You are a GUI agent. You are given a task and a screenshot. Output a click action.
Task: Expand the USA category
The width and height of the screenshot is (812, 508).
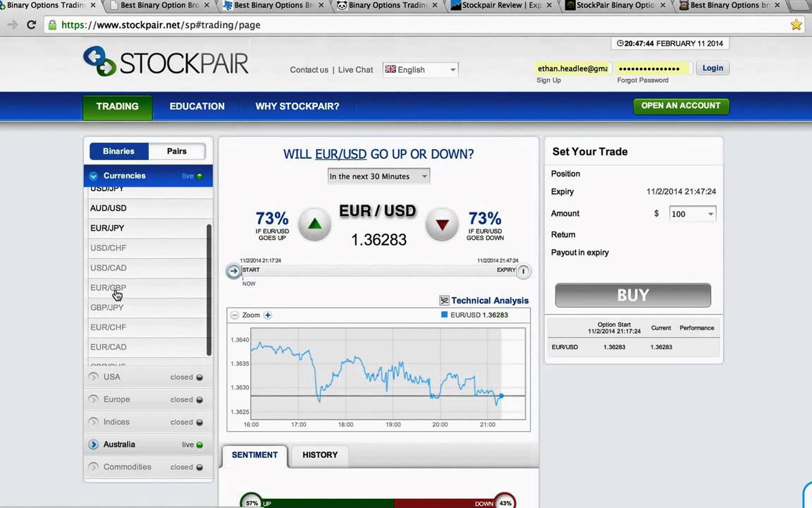[148, 377]
